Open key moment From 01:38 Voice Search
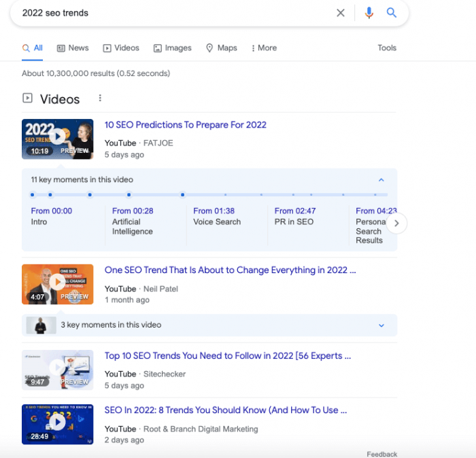The image size is (476, 458). pyautogui.click(x=217, y=216)
